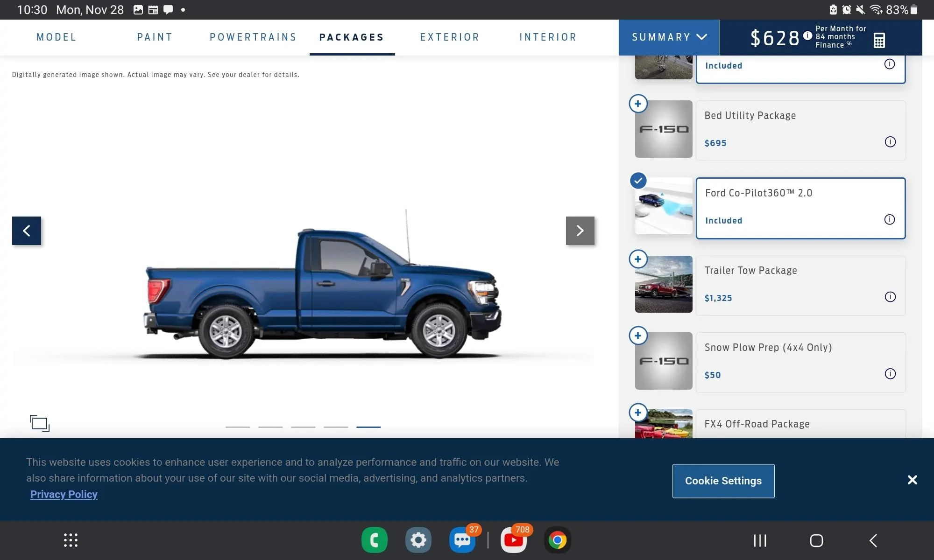Tap Android back button

pyautogui.click(x=873, y=540)
